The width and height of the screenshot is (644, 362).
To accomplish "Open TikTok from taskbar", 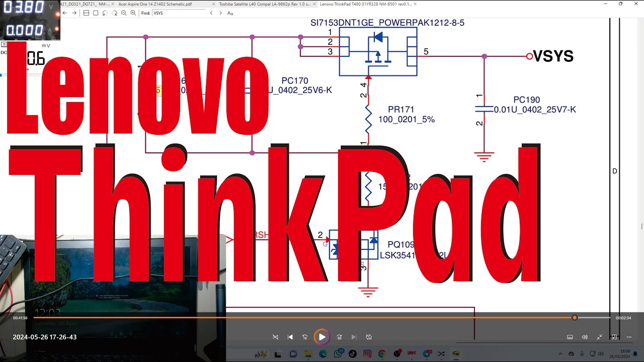I will pos(352,354).
